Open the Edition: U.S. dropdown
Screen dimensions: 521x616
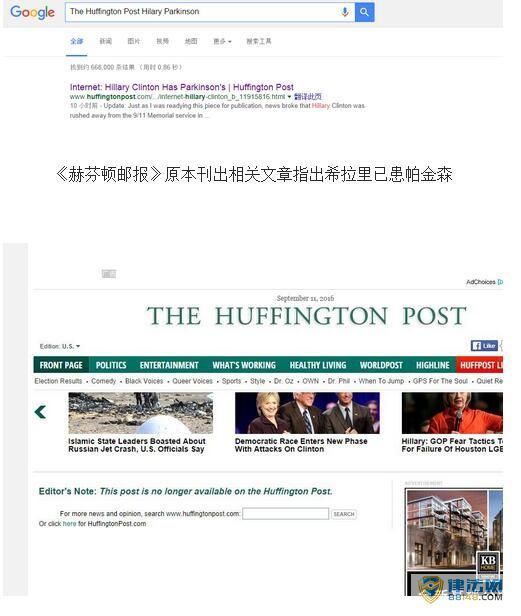(x=60, y=346)
